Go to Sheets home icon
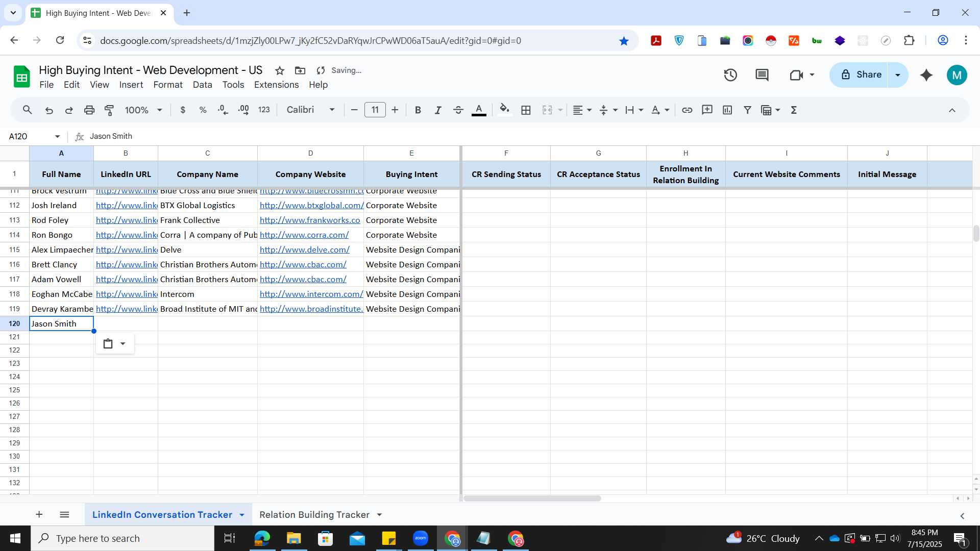This screenshot has height=551, width=980. (x=21, y=77)
